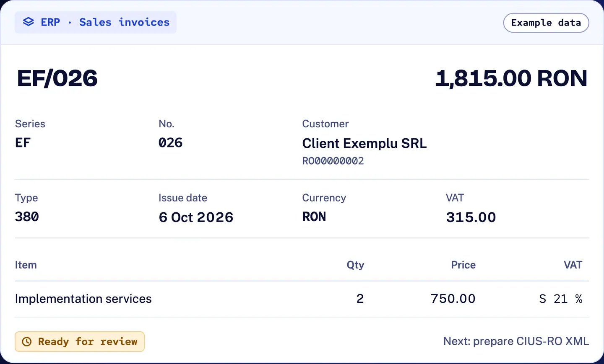Select the date "6 Oct 2026"
Screen dimensions: 604x364
(x=196, y=217)
